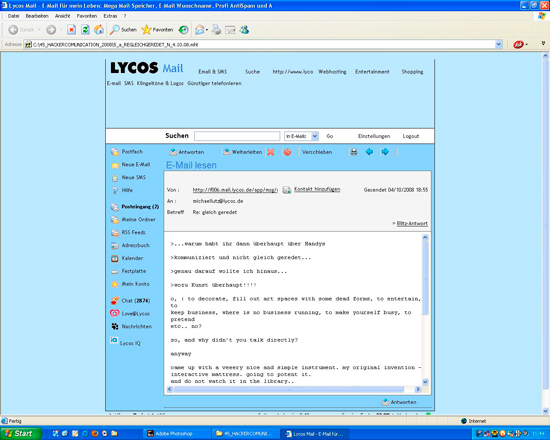Click the address bar URL field
Viewport: 550px width, 440px height.
tap(259, 45)
